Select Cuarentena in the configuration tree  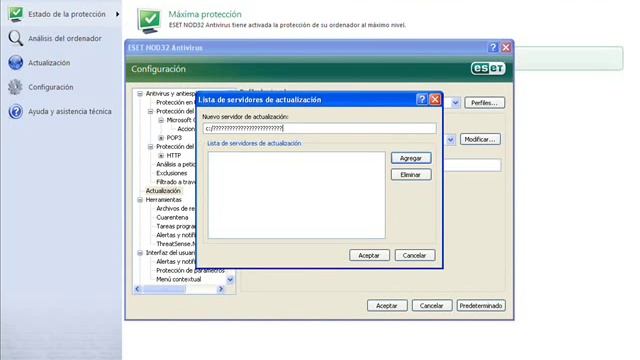172,218
